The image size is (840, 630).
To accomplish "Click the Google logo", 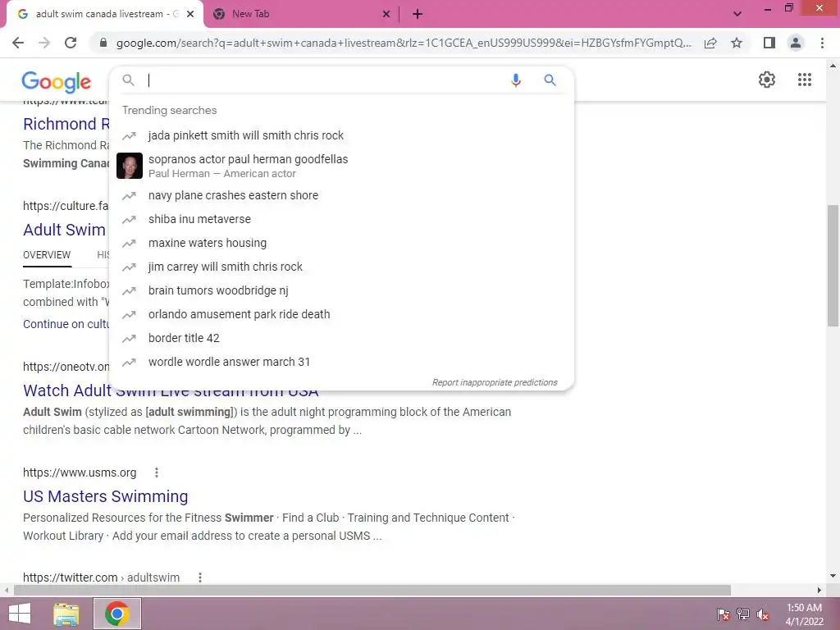I will point(57,81).
